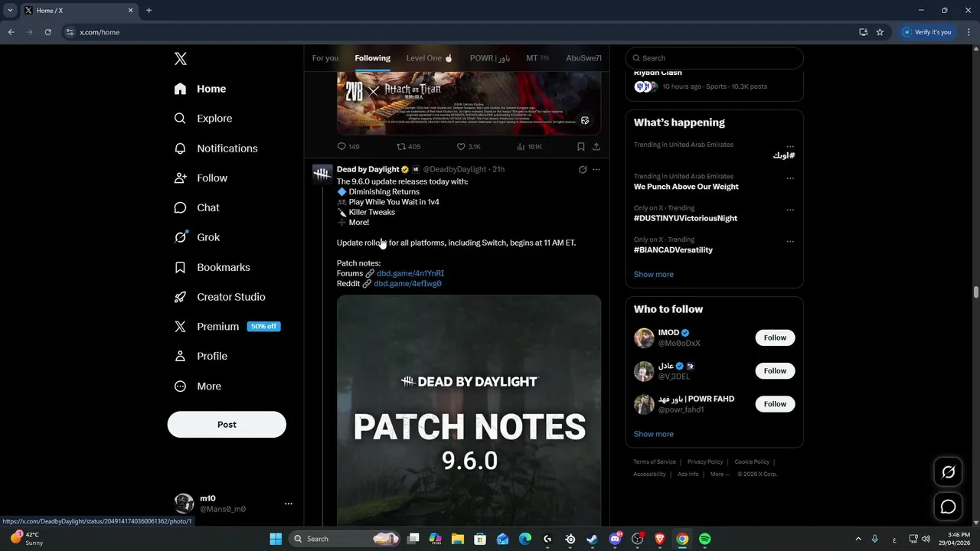Switch to the MT tab
Viewport: 980px width, 551px height.
coord(537,58)
